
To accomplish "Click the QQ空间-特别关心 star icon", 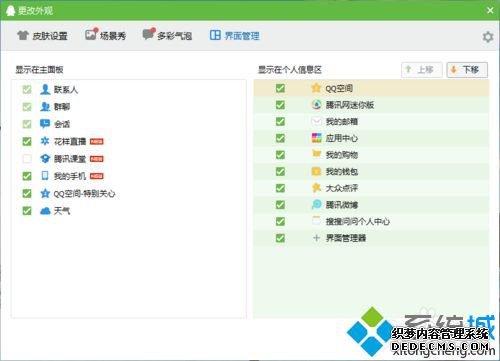I will 45,193.
